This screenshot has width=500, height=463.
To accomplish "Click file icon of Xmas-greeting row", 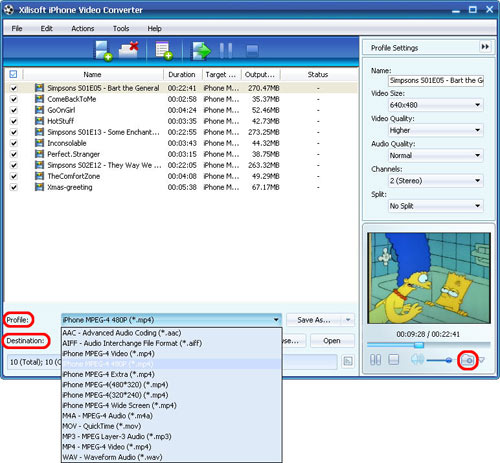I will tap(39, 187).
